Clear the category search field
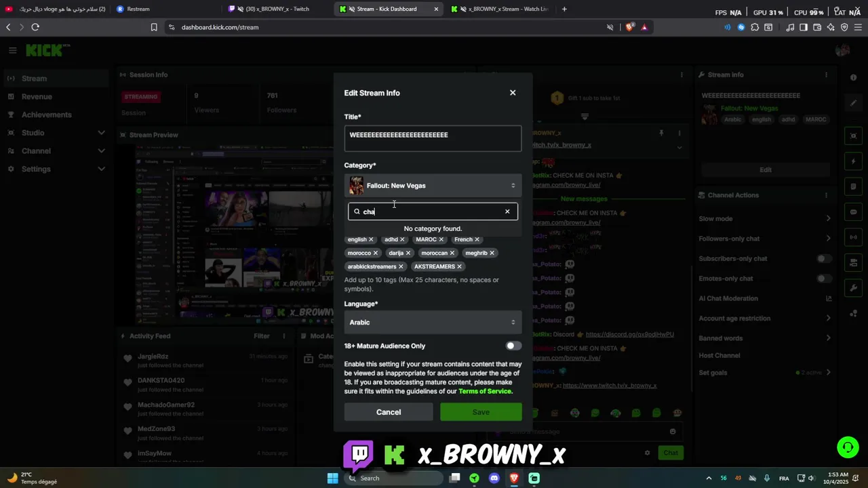The image size is (868, 488). (x=507, y=211)
